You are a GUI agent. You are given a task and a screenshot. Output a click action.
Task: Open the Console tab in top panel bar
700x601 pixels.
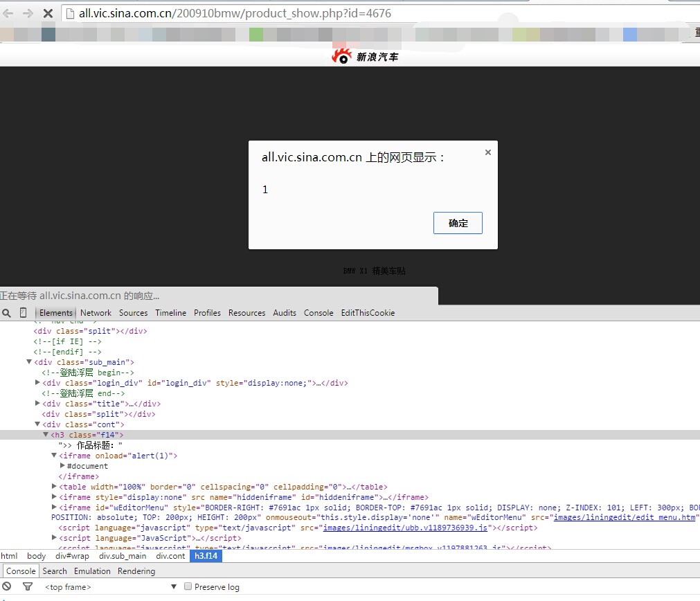click(x=318, y=312)
